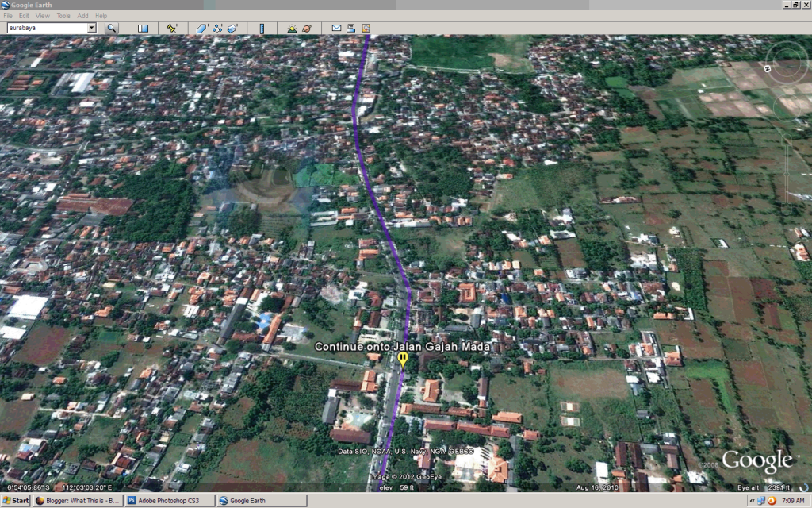Click the Add Image Overlay icon
This screenshot has width=812, height=508.
click(x=232, y=28)
